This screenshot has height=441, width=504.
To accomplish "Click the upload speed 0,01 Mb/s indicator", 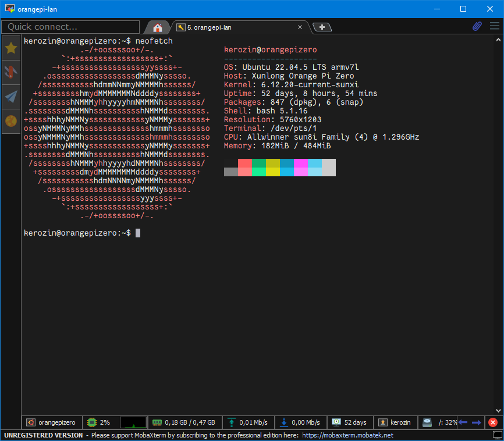I will 247,422.
